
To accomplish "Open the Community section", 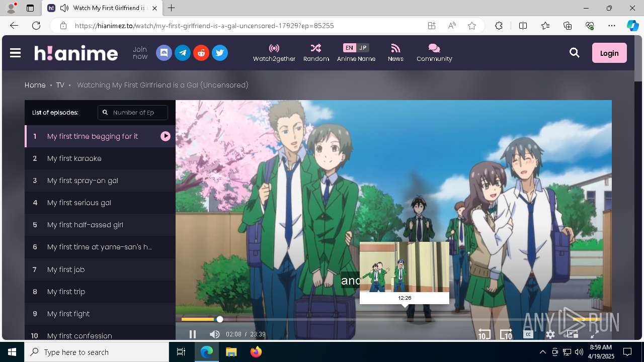I will [x=434, y=53].
